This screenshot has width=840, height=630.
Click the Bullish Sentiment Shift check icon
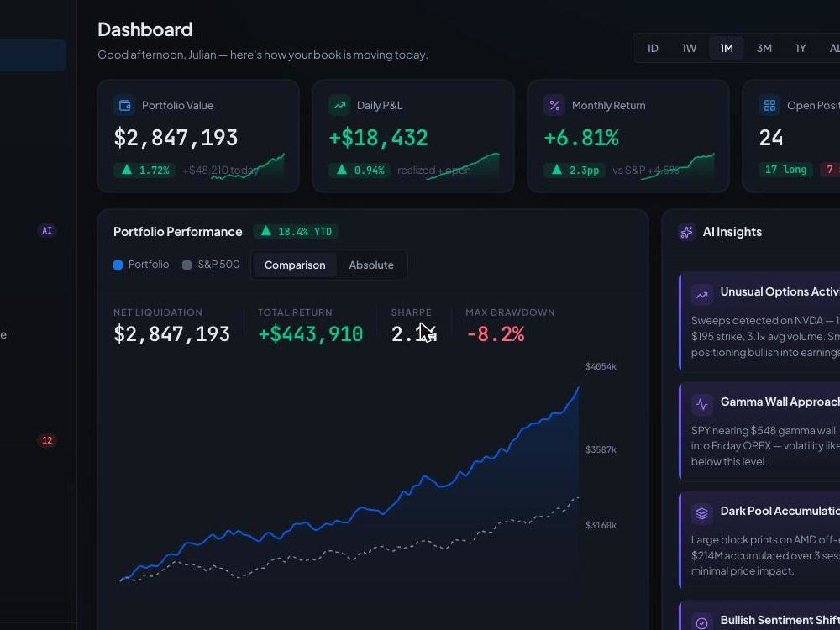(x=701, y=622)
